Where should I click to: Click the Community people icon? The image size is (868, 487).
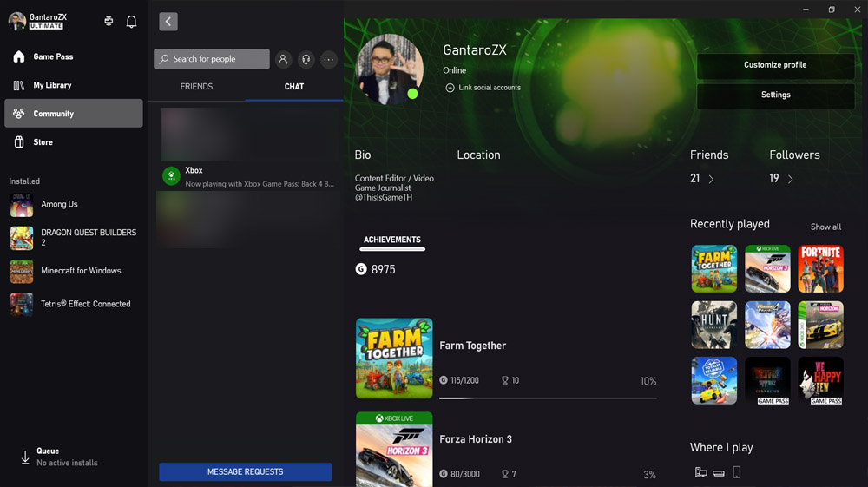click(19, 114)
